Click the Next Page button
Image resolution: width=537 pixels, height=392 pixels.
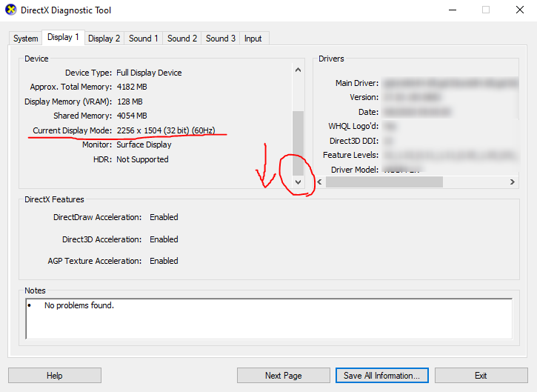click(283, 376)
